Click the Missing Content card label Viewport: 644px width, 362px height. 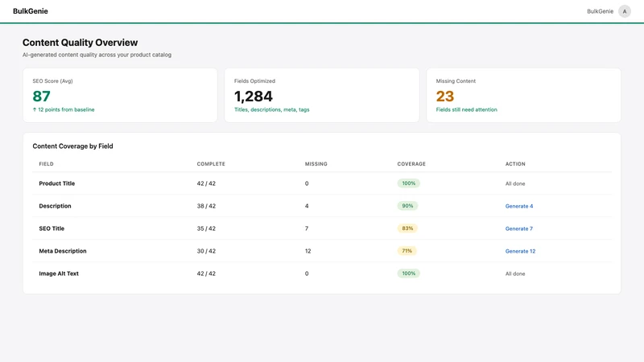tap(456, 81)
